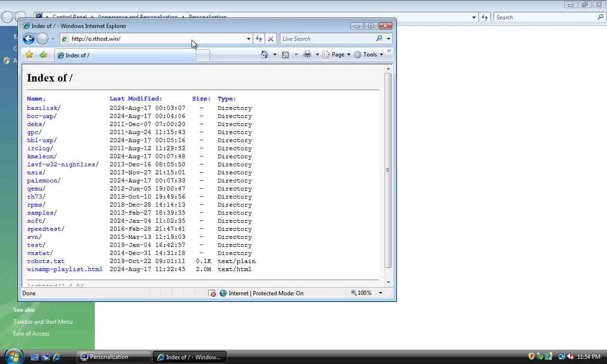Expand the Home button dropdown arrow
The height and width of the screenshot is (364, 607).
[275, 55]
